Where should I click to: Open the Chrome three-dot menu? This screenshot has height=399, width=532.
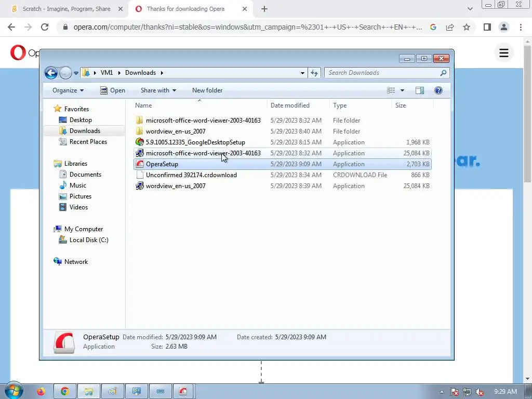[521, 27]
